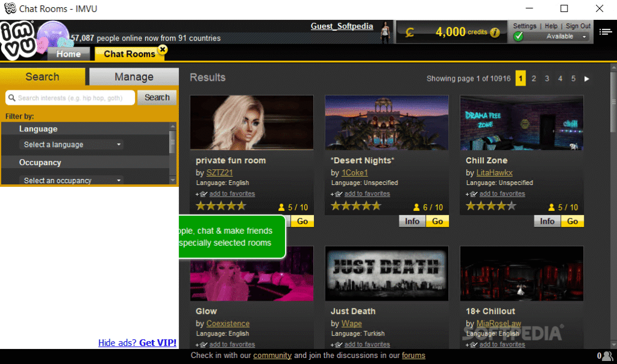Switch to the Manage tab
Image resolution: width=617 pixels, height=364 pixels.
pos(134,77)
